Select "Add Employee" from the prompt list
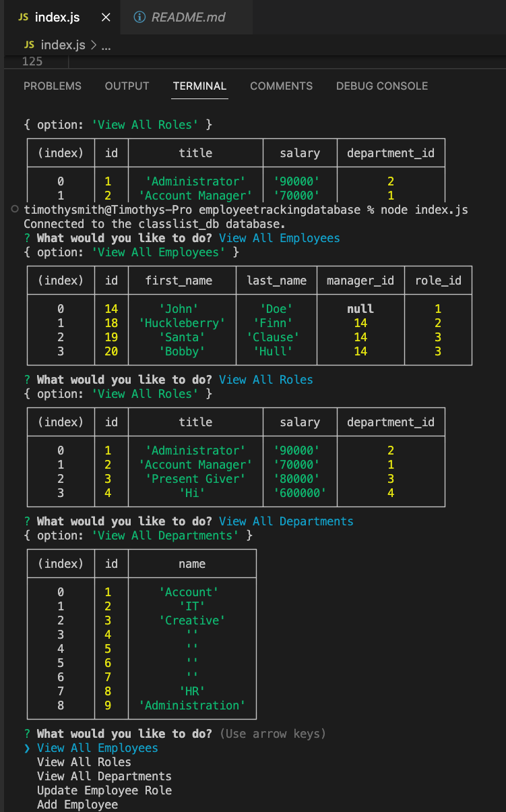This screenshot has width=506, height=812. (76, 804)
